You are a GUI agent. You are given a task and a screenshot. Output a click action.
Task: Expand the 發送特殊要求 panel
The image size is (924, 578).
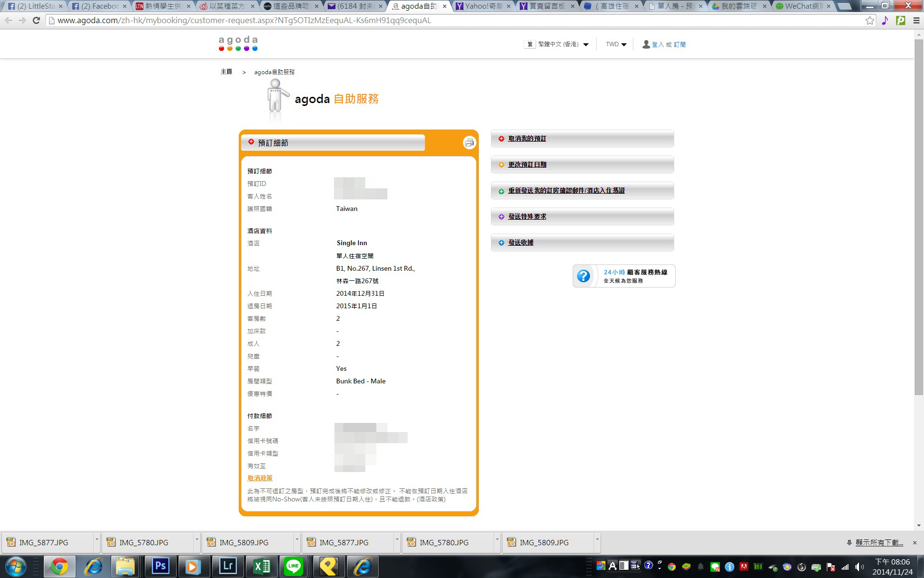point(527,217)
